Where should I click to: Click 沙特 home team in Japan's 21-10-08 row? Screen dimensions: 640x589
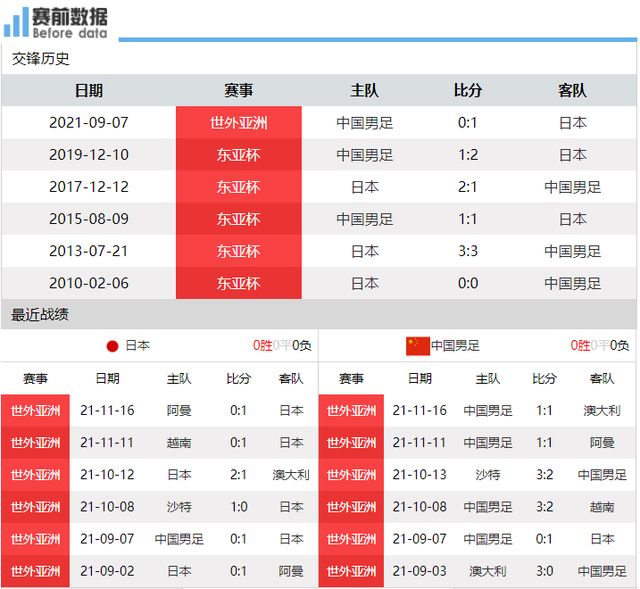point(179,507)
